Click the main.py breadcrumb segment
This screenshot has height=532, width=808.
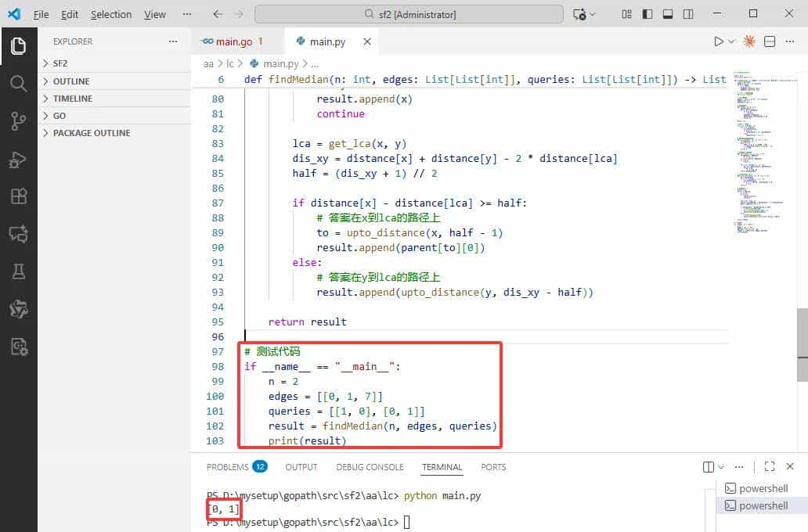[x=274, y=64]
